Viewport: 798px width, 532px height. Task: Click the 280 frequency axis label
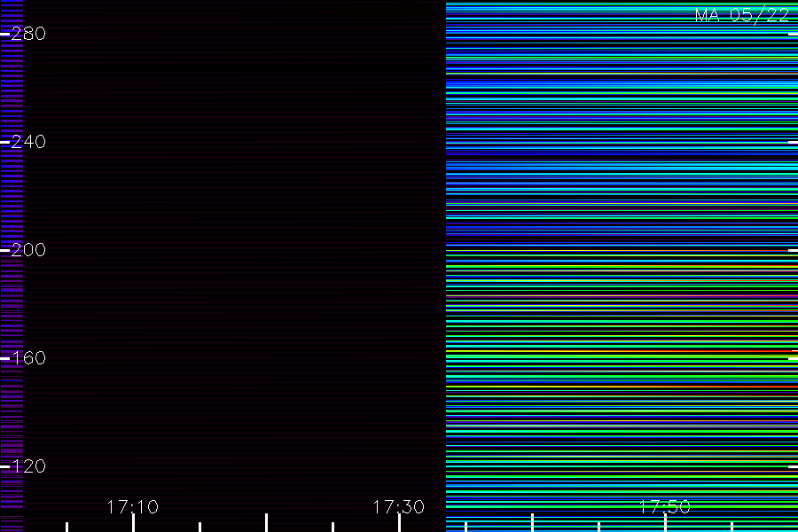28,34
